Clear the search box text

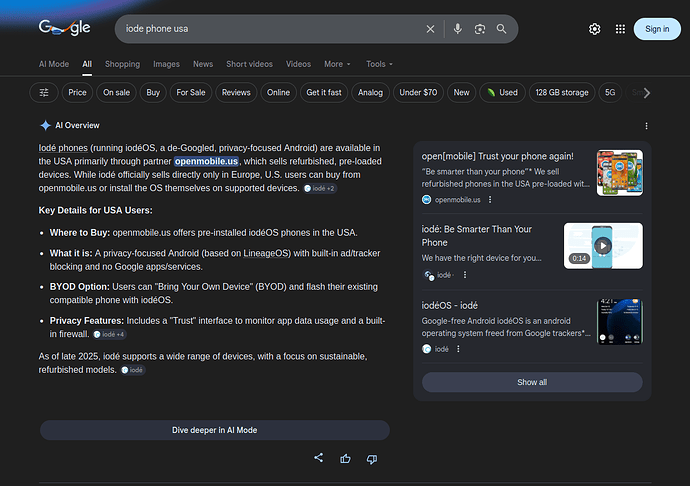point(431,29)
